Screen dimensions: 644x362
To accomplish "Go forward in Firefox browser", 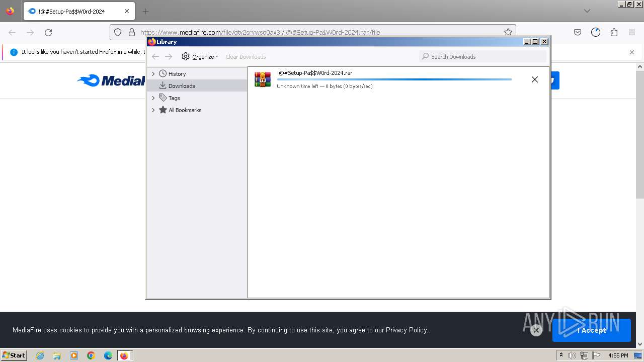I will (x=30, y=32).
